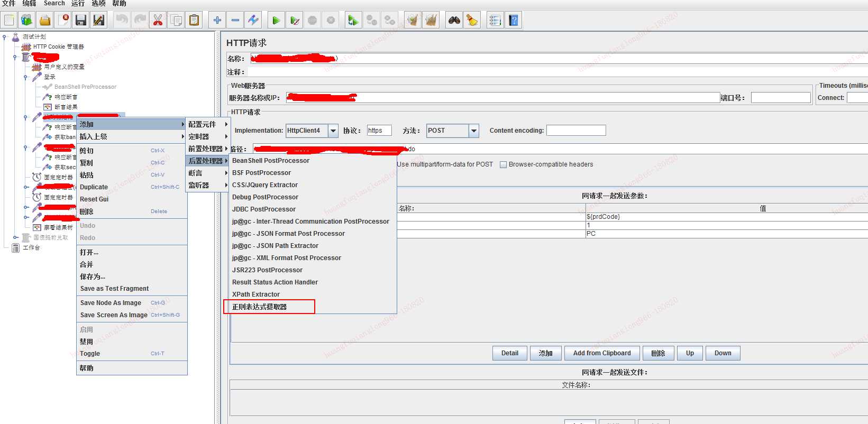The image size is (868, 424).
Task: Open the 配置元件 submenu
Action: (207, 124)
